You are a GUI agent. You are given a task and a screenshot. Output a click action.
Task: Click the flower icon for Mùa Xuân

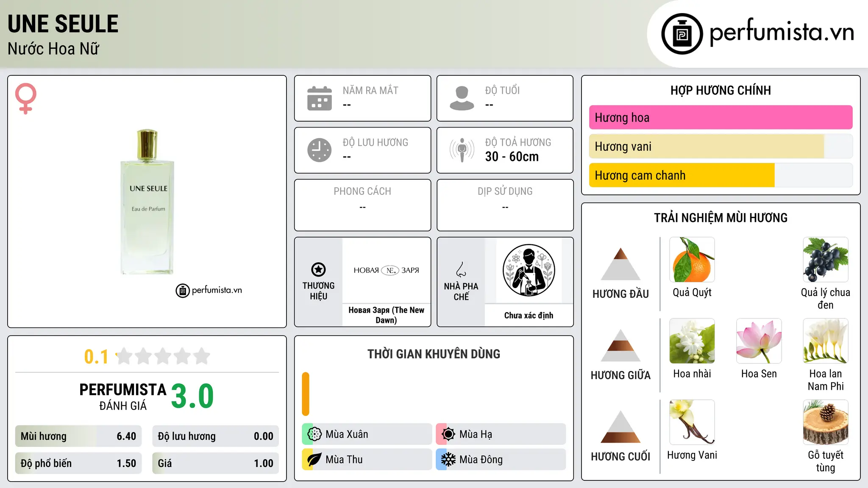click(x=314, y=434)
